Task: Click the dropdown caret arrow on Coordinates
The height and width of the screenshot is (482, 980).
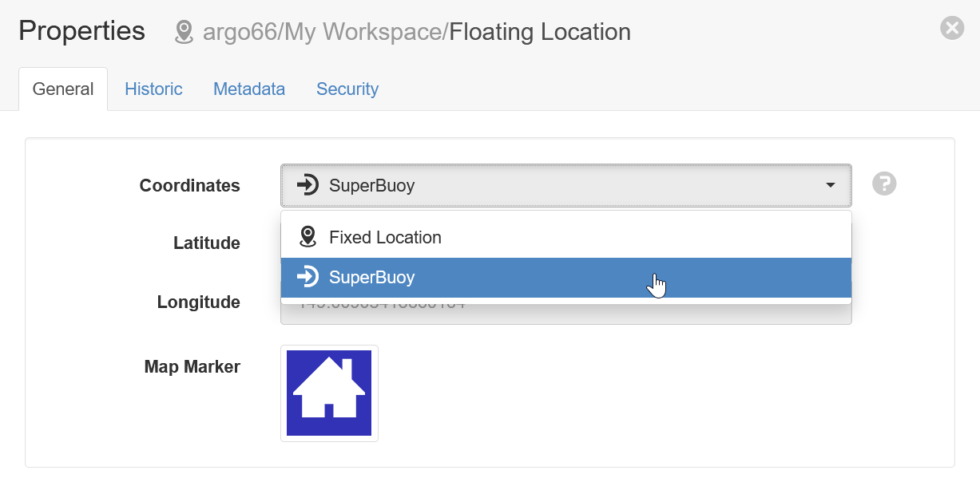Action: [831, 185]
